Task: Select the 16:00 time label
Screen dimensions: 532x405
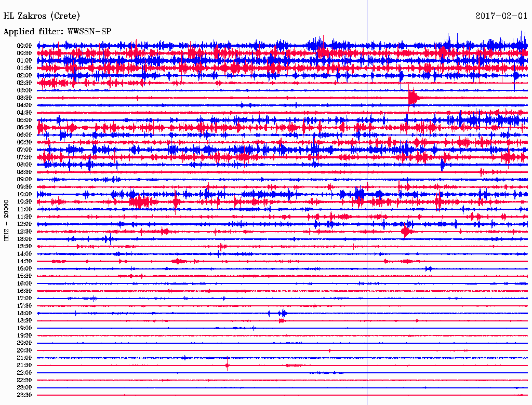Action: coord(24,283)
